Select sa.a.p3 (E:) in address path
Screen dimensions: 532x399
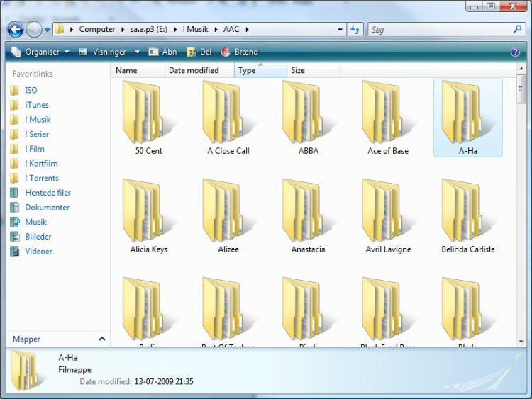click(149, 29)
